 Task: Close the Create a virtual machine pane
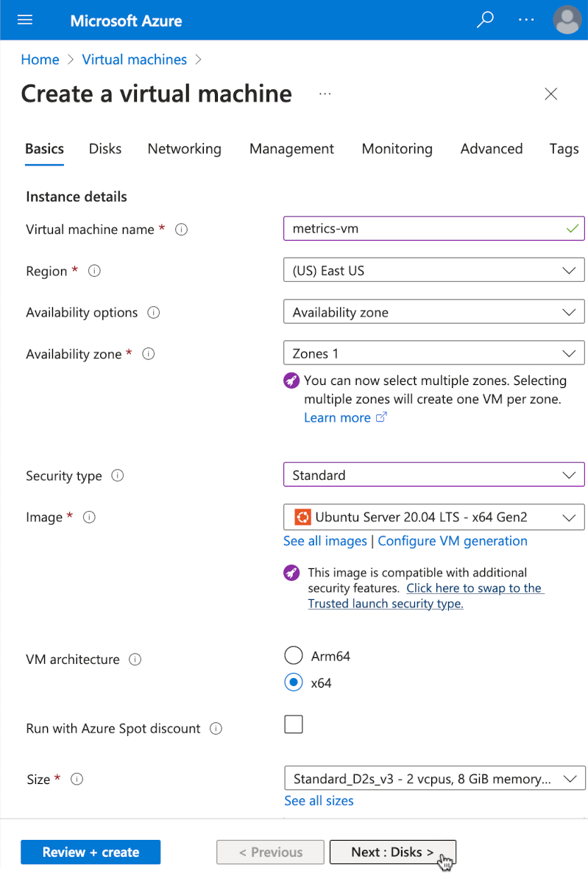pyautogui.click(x=550, y=94)
